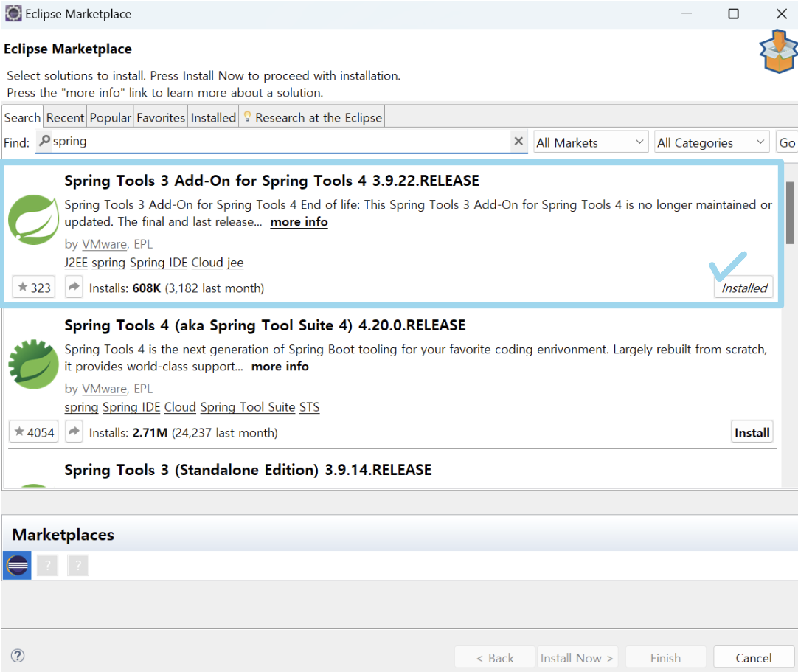Click into the Find search field
Viewport: 798px width, 672px height.
point(280,141)
